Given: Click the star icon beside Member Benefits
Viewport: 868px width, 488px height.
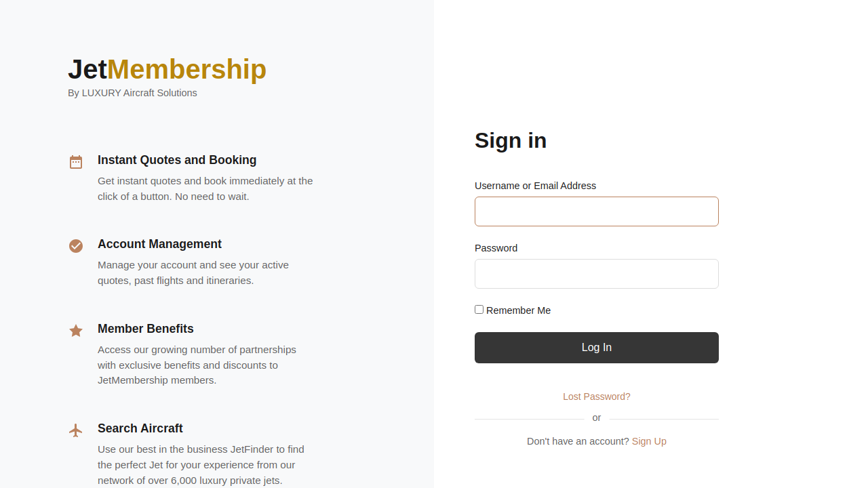Looking at the screenshot, I should (x=76, y=331).
